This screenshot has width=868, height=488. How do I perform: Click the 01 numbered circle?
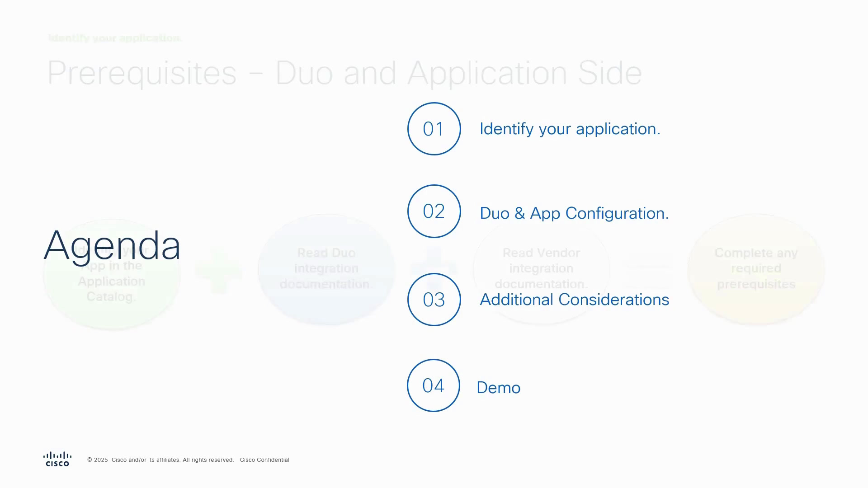pos(434,129)
